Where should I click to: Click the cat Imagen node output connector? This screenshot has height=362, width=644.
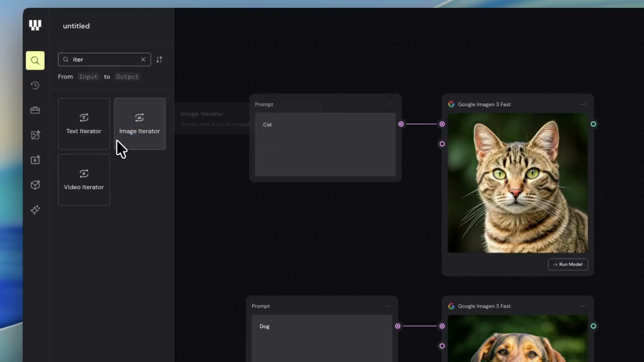pos(593,124)
